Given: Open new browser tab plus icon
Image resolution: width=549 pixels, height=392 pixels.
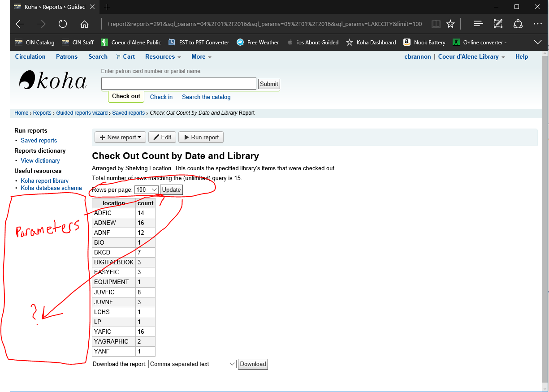Looking at the screenshot, I should (x=107, y=7).
